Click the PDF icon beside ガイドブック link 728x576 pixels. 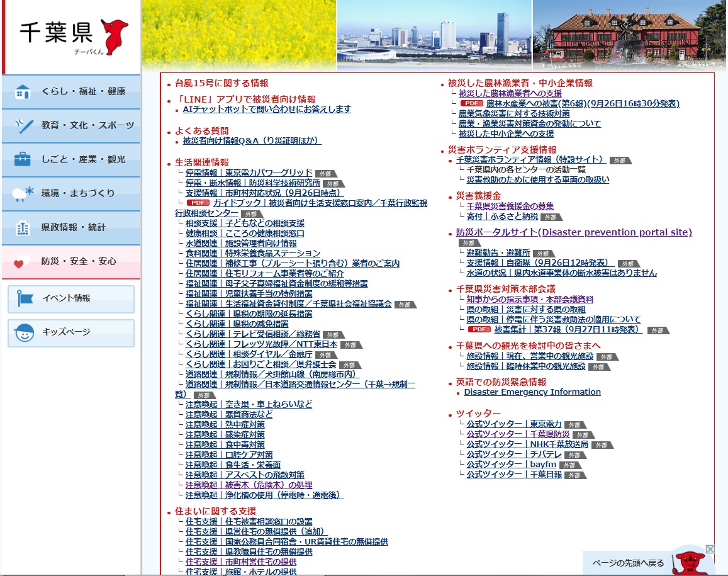tap(198, 203)
